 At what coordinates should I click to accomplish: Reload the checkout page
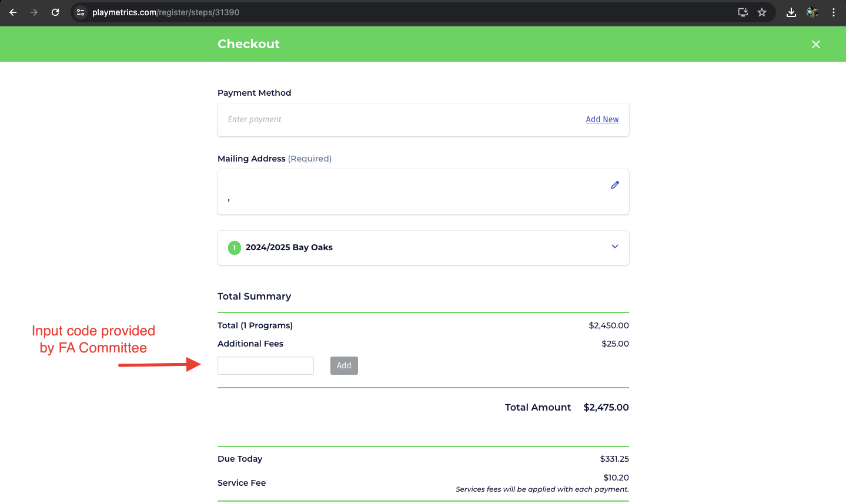55,12
